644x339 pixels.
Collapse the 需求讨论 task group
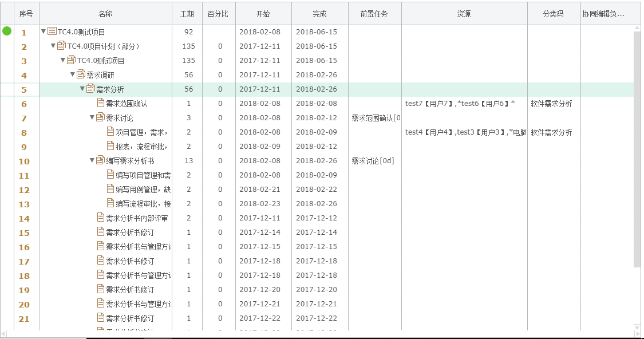pos(92,117)
